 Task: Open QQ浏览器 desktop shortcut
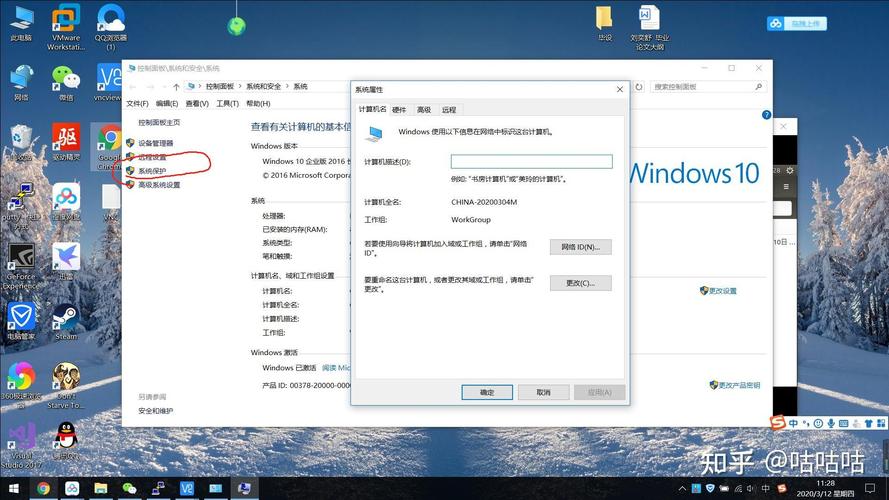coord(111,27)
